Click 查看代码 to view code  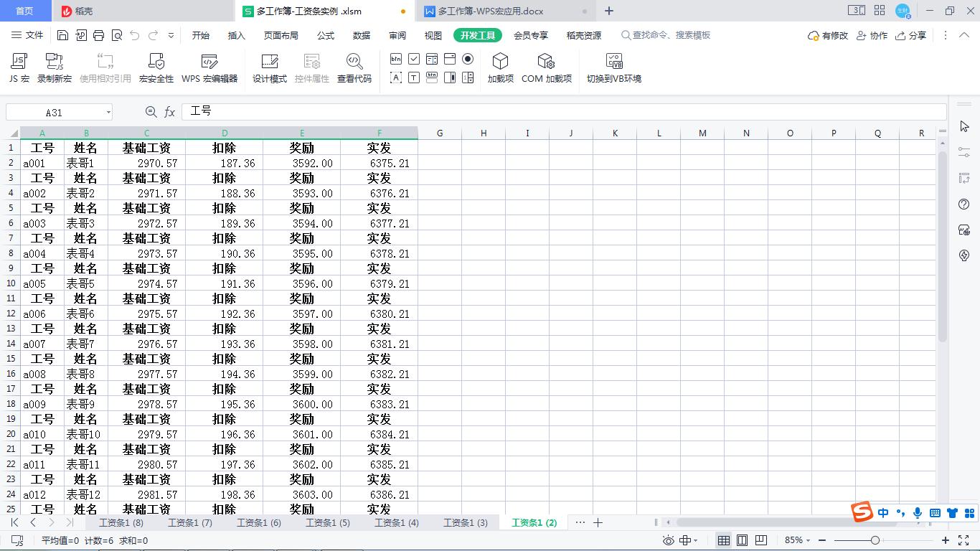354,67
